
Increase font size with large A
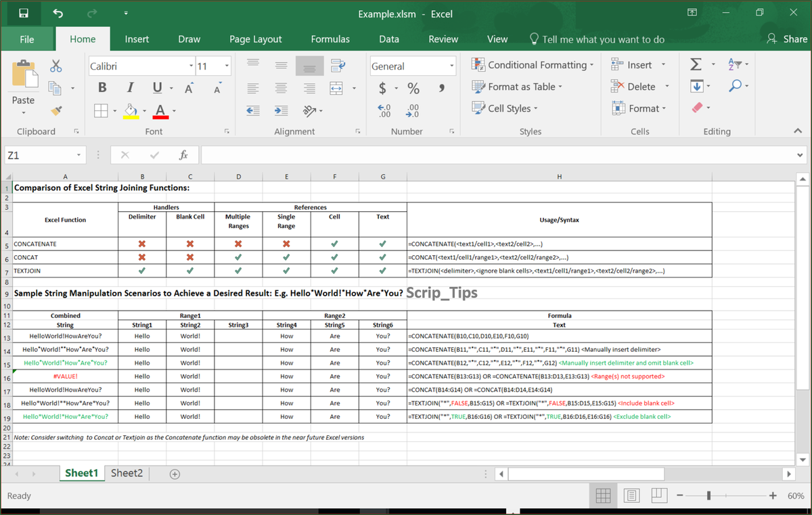[189, 89]
